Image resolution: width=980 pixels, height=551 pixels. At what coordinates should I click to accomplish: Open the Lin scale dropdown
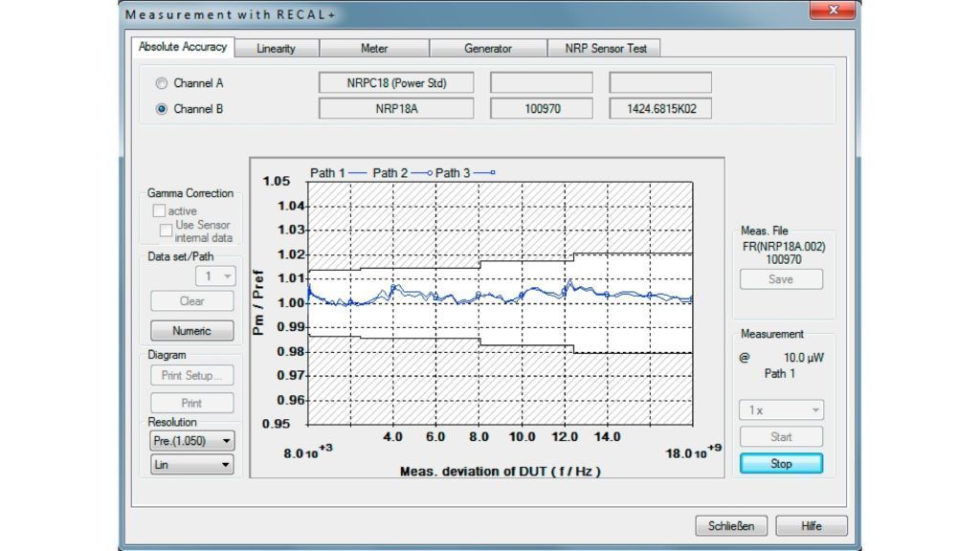tap(192, 465)
